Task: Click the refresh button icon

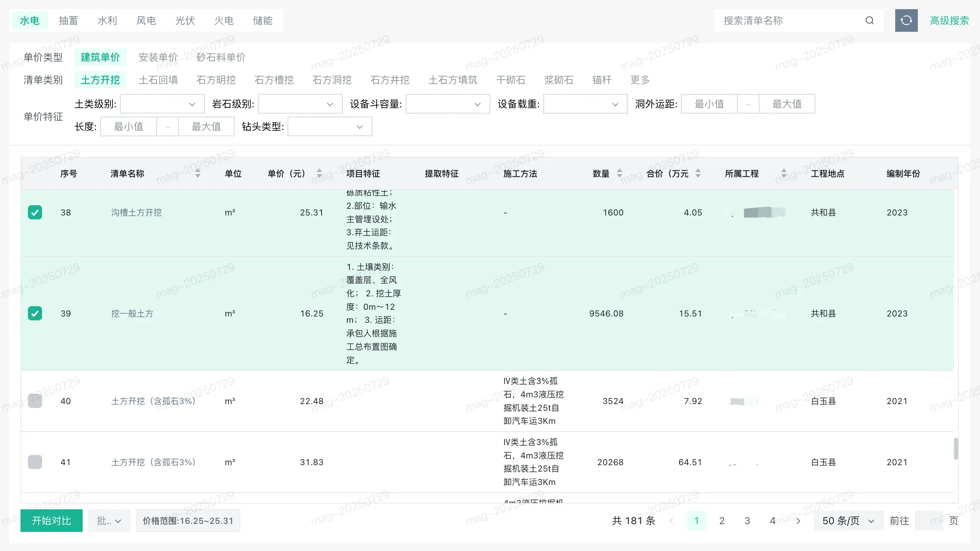Action: coord(906,20)
